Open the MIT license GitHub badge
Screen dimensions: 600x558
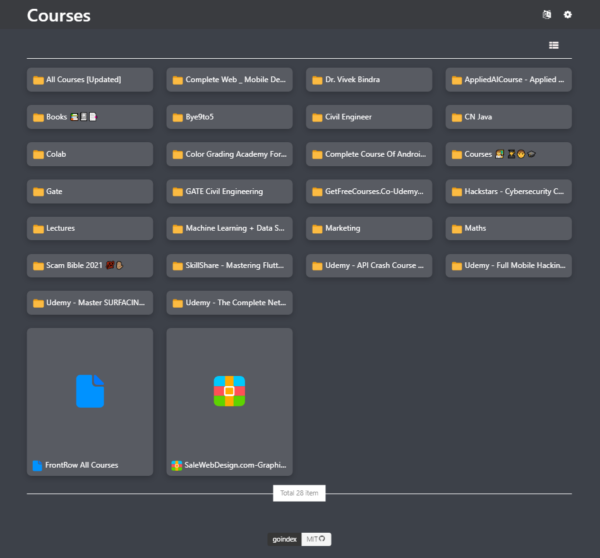pyautogui.click(x=316, y=539)
